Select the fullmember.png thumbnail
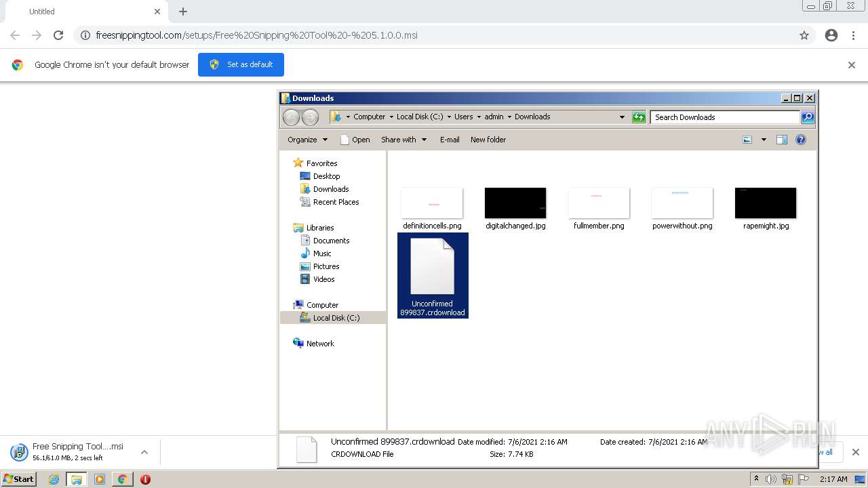Image resolution: width=868 pixels, height=488 pixels. [599, 203]
